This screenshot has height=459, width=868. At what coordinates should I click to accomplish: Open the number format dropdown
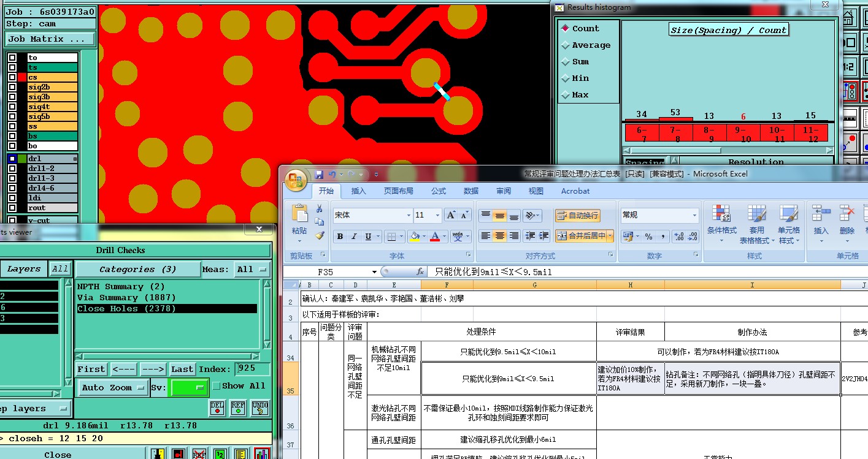(x=694, y=215)
